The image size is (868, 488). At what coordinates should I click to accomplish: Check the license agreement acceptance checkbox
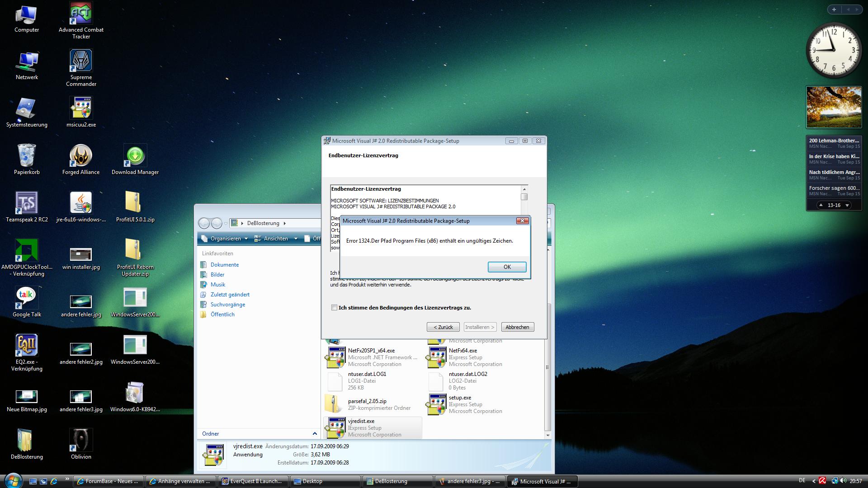334,308
